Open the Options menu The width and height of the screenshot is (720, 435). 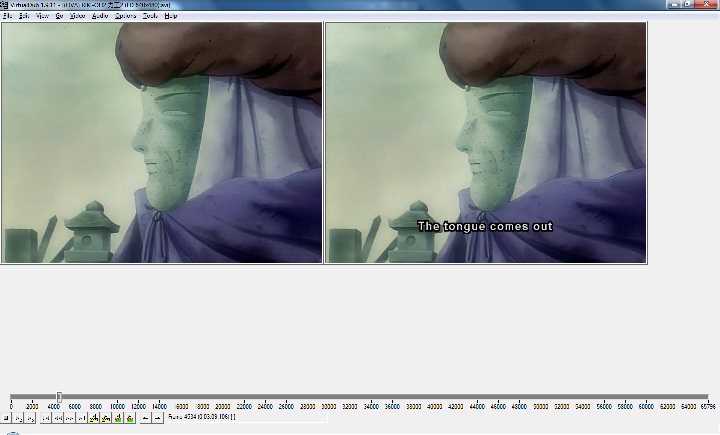[125, 16]
